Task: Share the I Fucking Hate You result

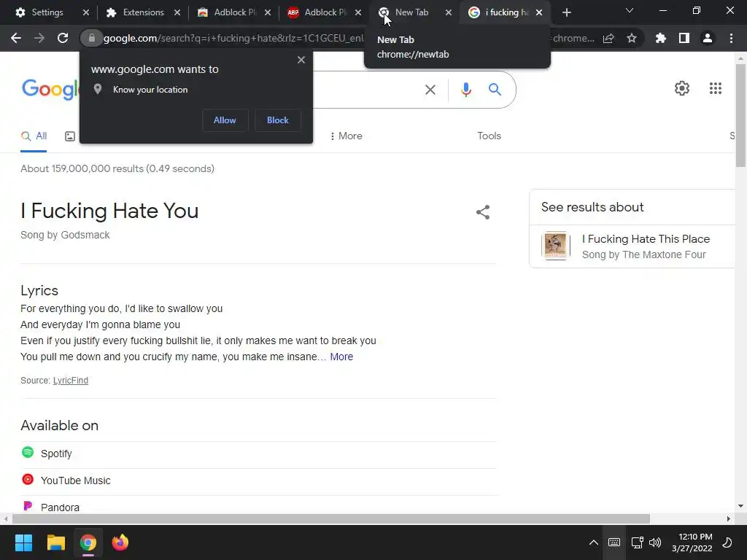Action: click(x=483, y=212)
